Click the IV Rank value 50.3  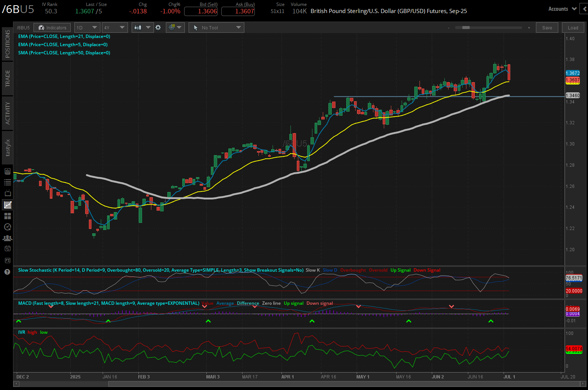tap(51, 11)
